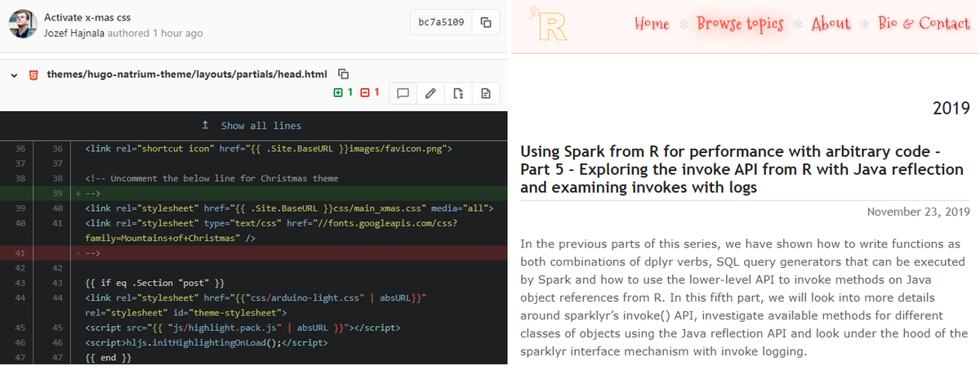Viewport: 980px width, 371px height.
Task: Expand diff with Show all lines
Action: (x=252, y=125)
